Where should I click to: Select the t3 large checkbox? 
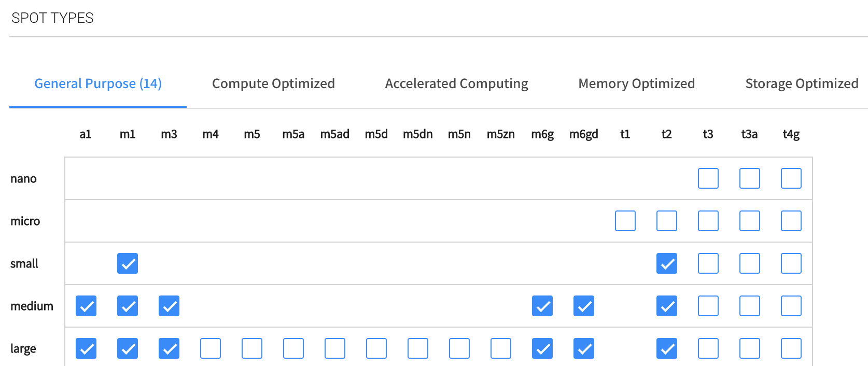click(x=708, y=348)
